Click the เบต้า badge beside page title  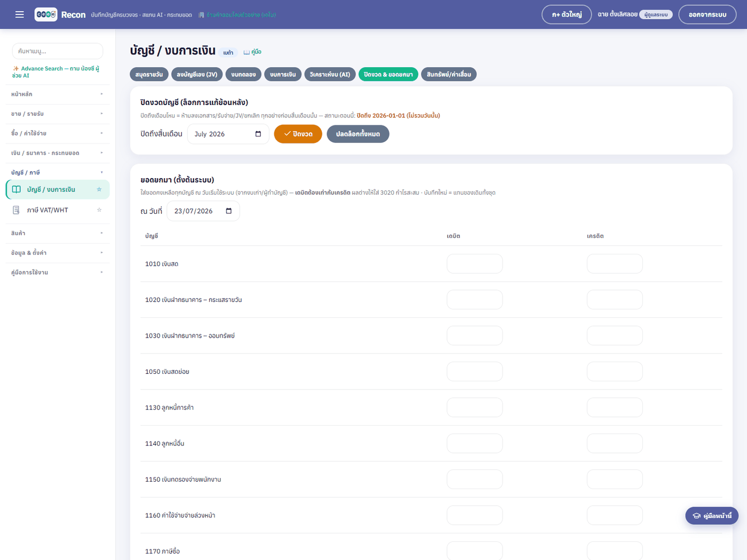[228, 52]
